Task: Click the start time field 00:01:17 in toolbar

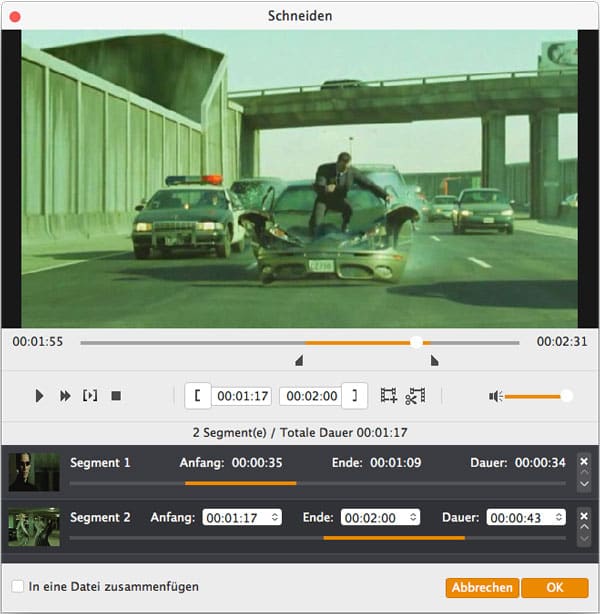Action: pos(242,396)
